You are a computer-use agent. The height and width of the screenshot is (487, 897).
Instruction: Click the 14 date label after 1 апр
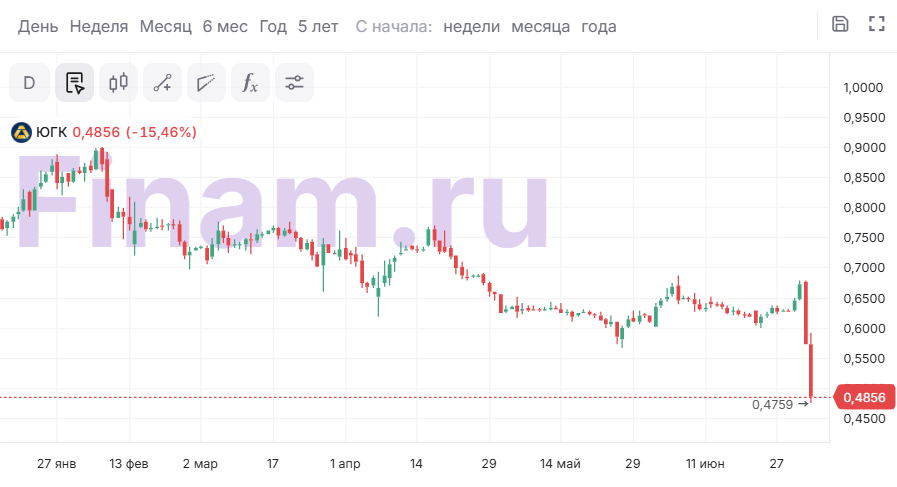click(416, 464)
